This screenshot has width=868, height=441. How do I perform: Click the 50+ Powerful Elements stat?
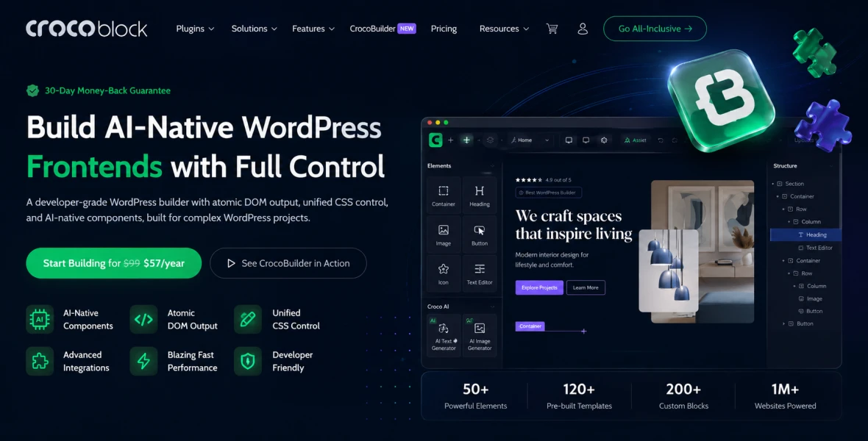(x=475, y=396)
